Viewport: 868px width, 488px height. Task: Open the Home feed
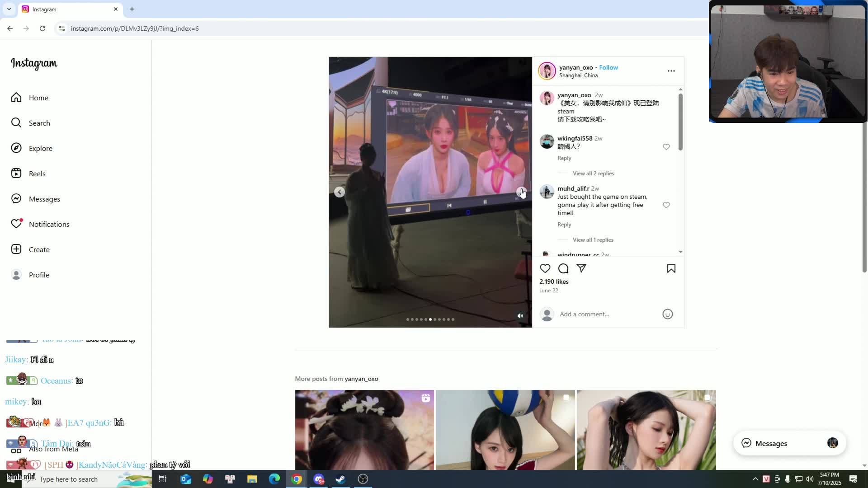[38, 98]
